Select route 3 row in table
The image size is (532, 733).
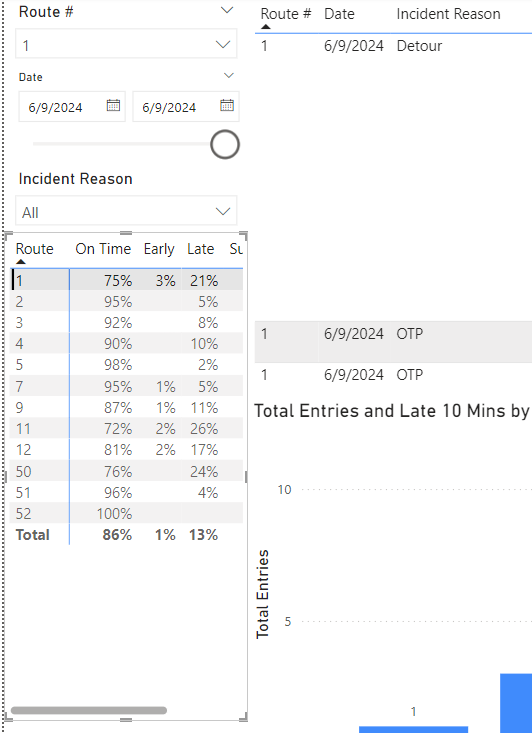126,322
